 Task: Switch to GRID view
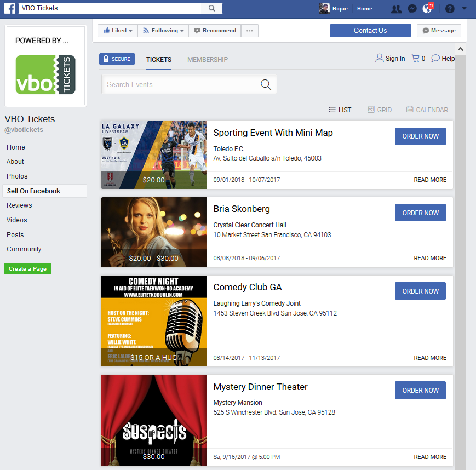380,110
